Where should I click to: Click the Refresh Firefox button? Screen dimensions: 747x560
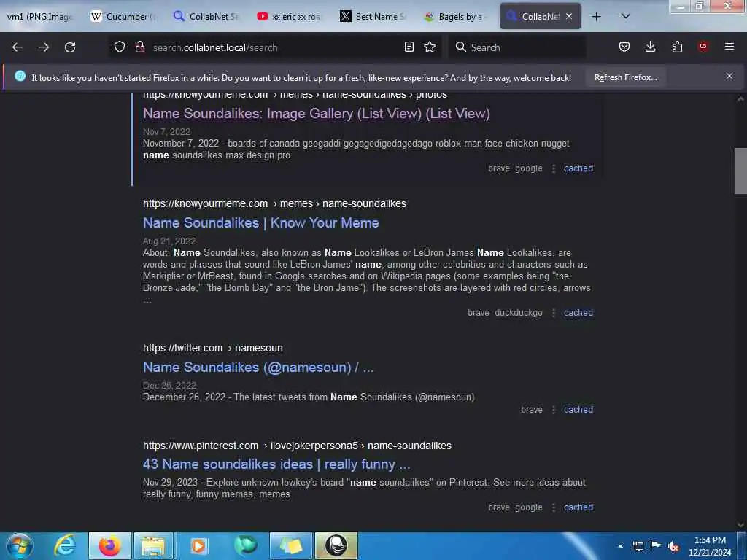625,77
